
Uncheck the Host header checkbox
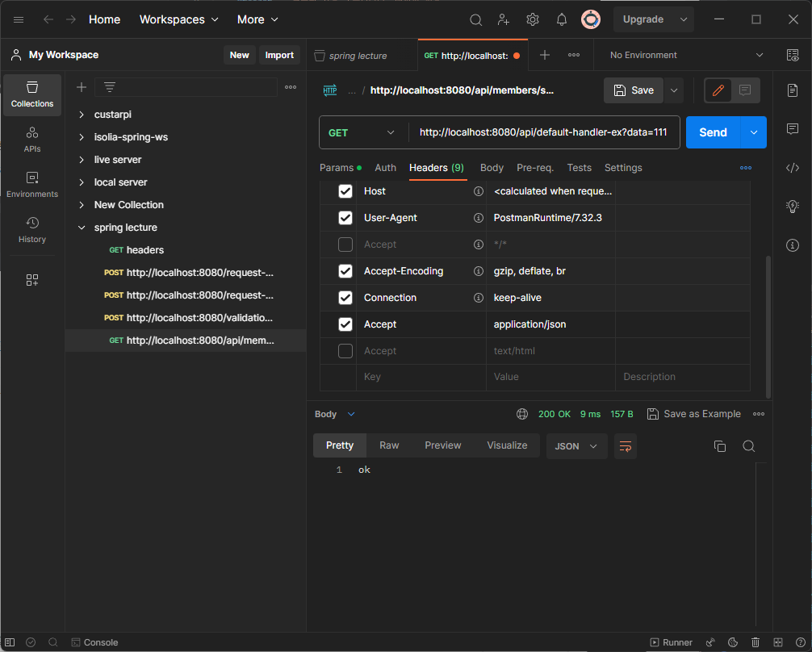coord(345,191)
